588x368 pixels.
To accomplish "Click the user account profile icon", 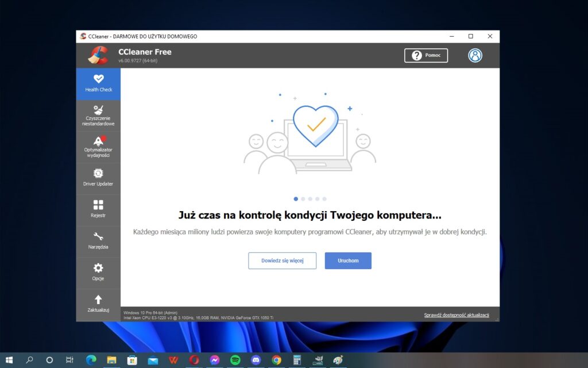I will [x=475, y=55].
